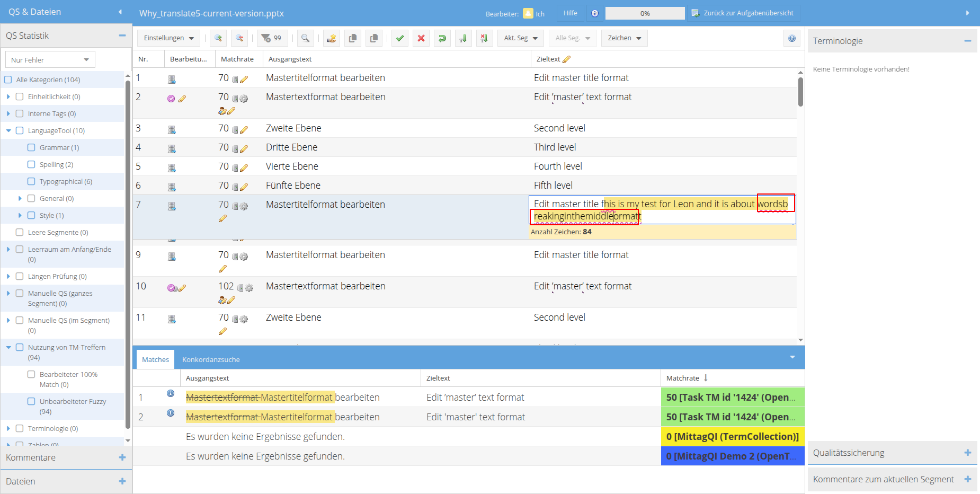Open the Einstellungen dropdown

(x=168, y=38)
